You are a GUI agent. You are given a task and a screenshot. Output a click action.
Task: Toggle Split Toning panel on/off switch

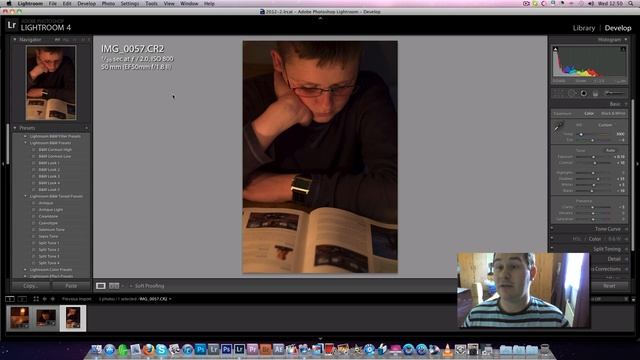(552, 249)
